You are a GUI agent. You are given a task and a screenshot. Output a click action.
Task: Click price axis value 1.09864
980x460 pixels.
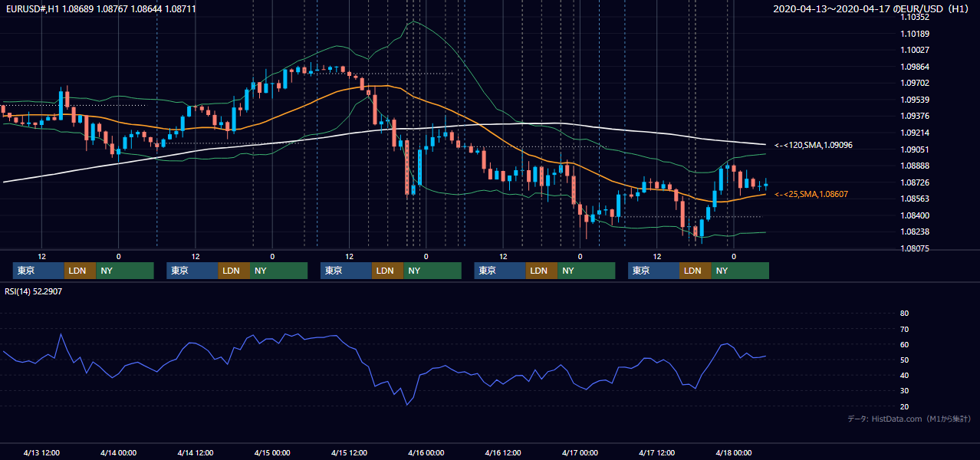point(915,67)
